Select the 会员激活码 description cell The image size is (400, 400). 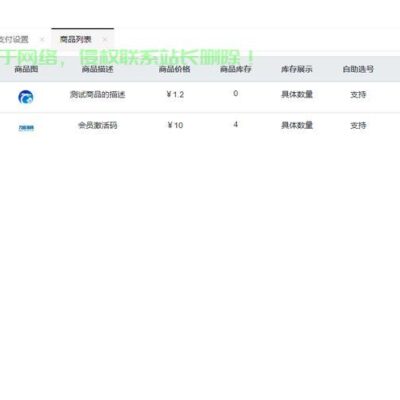tap(98, 125)
